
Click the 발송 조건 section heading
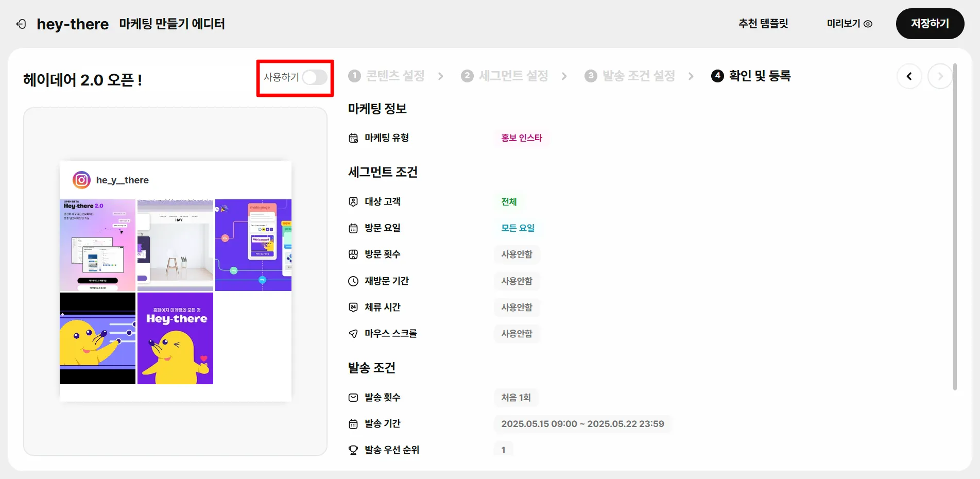[372, 368]
